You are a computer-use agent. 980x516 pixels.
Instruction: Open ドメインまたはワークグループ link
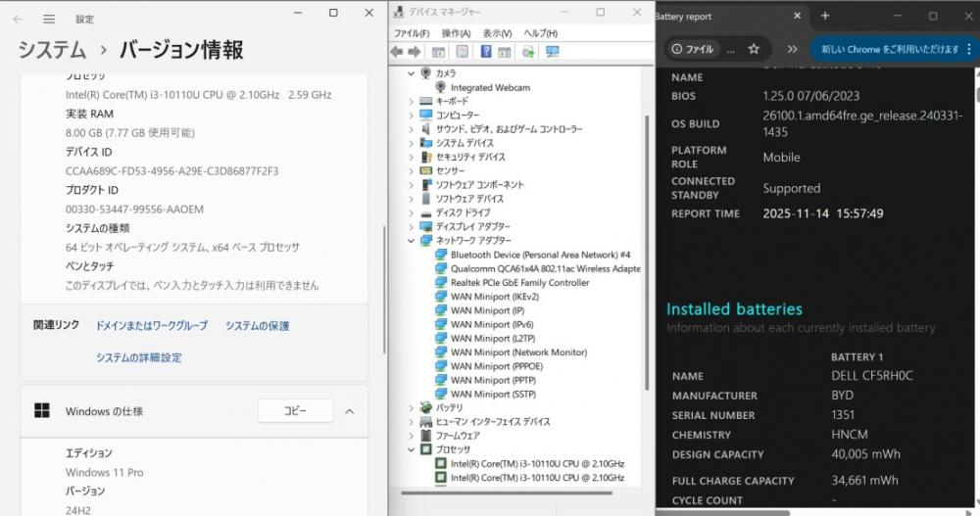coord(151,325)
